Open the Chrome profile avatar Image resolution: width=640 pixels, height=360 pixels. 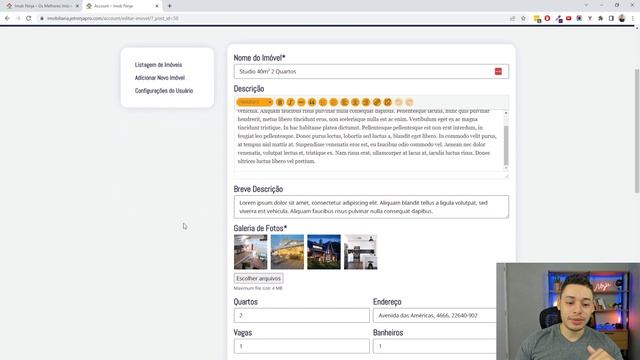point(622,18)
